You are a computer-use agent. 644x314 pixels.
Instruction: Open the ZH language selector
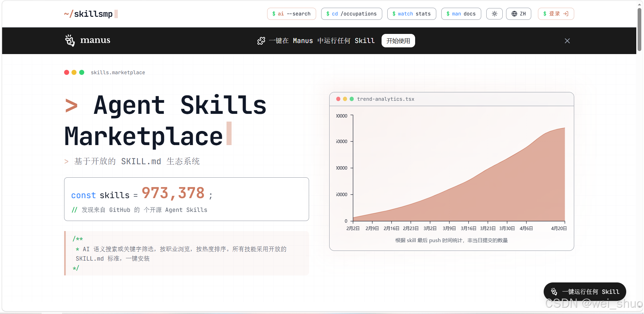tap(518, 14)
